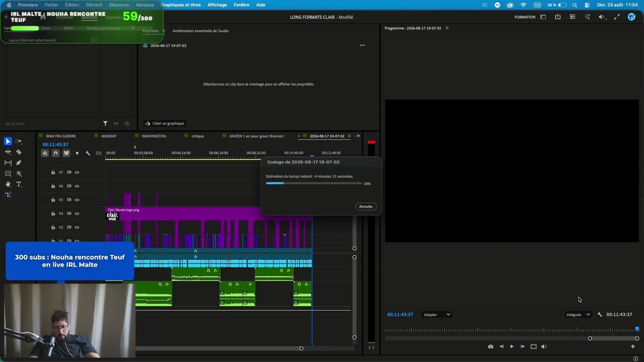Open timeline display settings wrench

88,153
